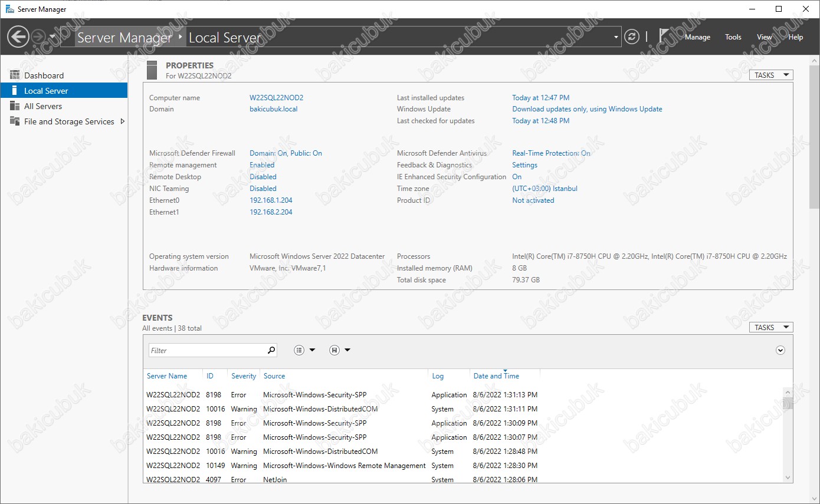Click the Local Server breadcrumb text

(x=225, y=37)
